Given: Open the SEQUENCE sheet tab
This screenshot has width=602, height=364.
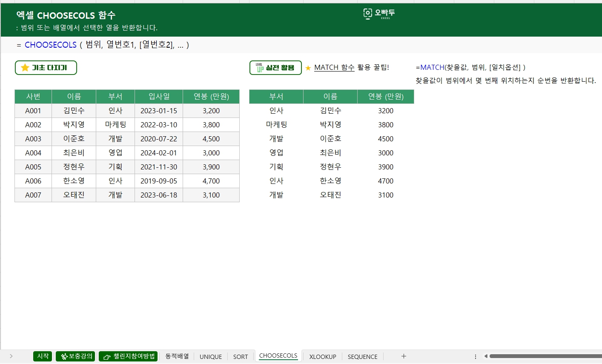Looking at the screenshot, I should tap(362, 357).
